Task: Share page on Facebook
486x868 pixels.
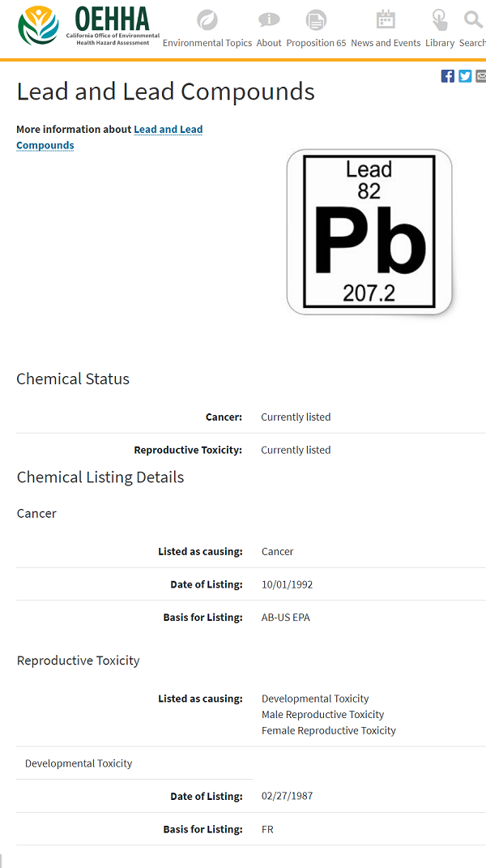Action: click(448, 76)
